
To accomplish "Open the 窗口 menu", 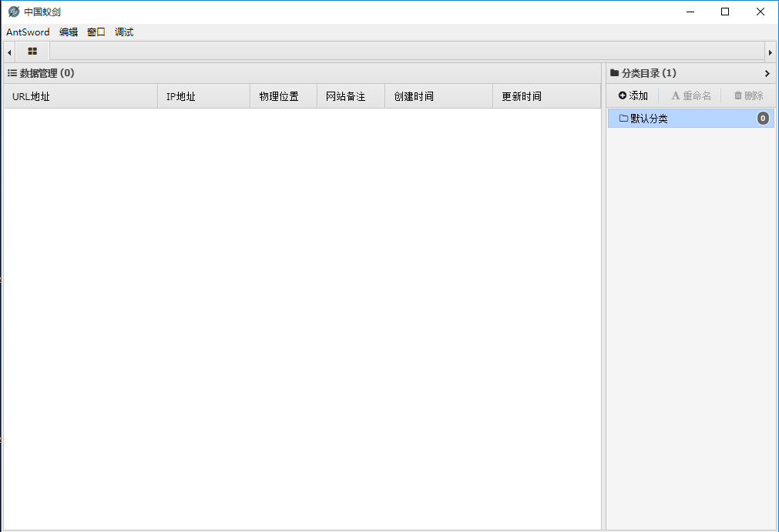I will tap(96, 32).
